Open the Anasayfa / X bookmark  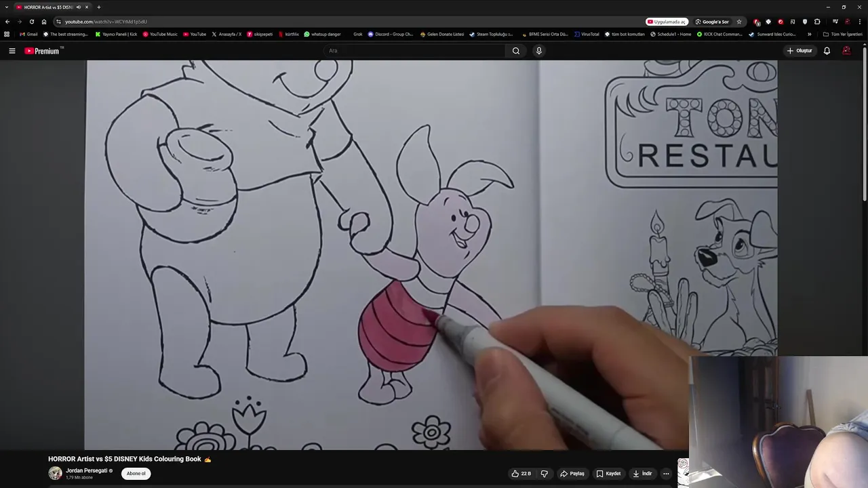tap(226, 34)
